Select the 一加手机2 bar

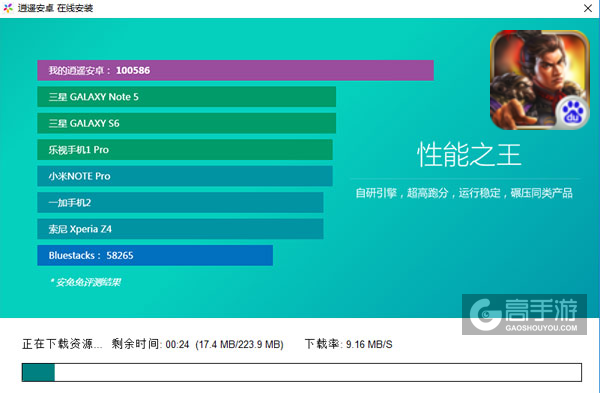pos(180,202)
